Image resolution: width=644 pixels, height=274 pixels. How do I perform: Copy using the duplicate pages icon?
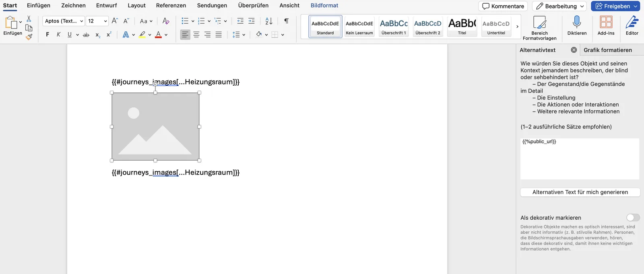coord(29,28)
